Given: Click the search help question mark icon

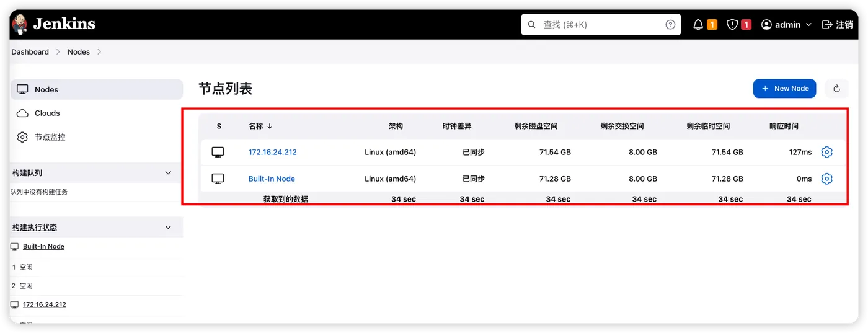Looking at the screenshot, I should (x=670, y=25).
